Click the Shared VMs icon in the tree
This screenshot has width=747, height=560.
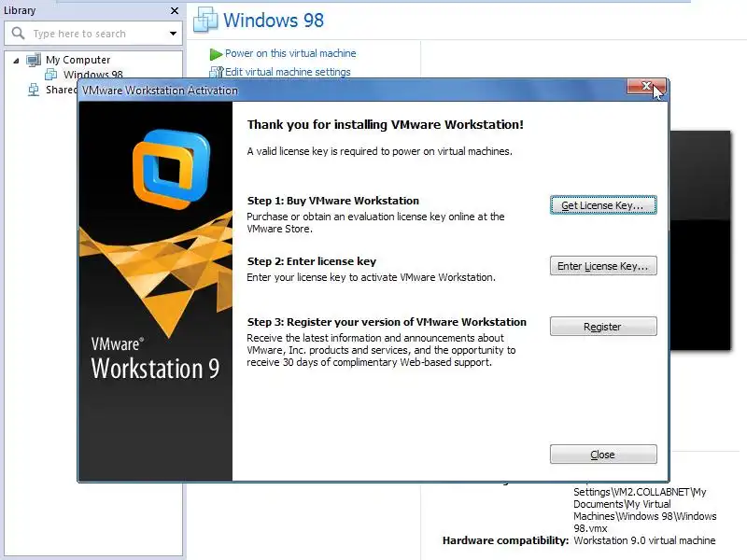(34, 90)
